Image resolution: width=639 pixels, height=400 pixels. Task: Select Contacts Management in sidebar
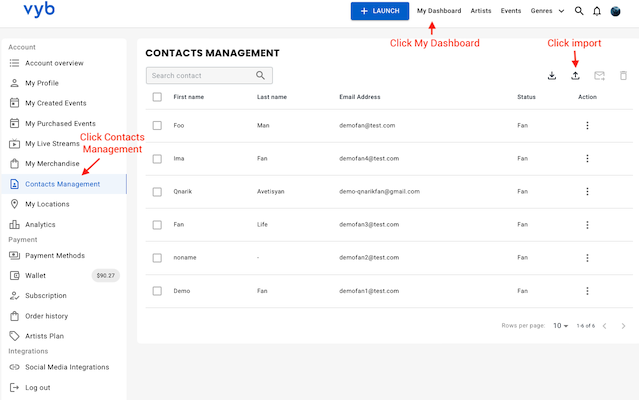64,184
